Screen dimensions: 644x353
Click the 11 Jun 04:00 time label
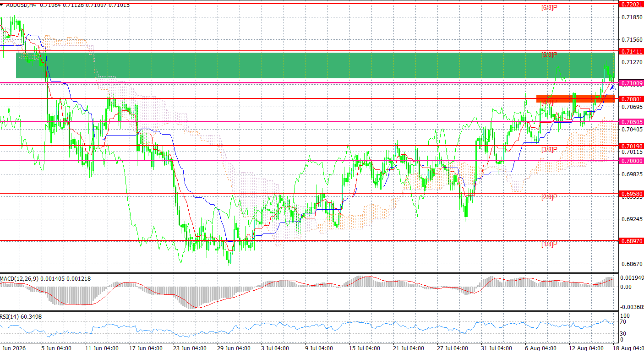pyautogui.click(x=101, y=348)
